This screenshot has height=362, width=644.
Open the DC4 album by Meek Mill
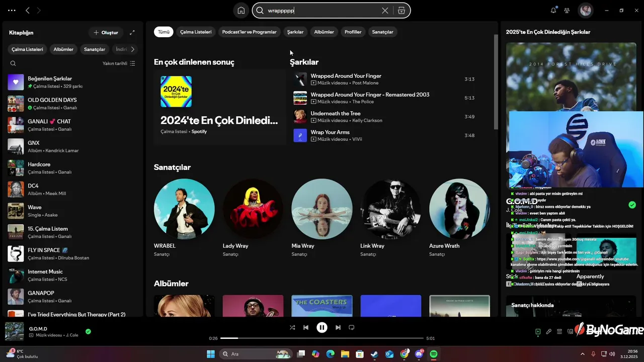click(72, 189)
